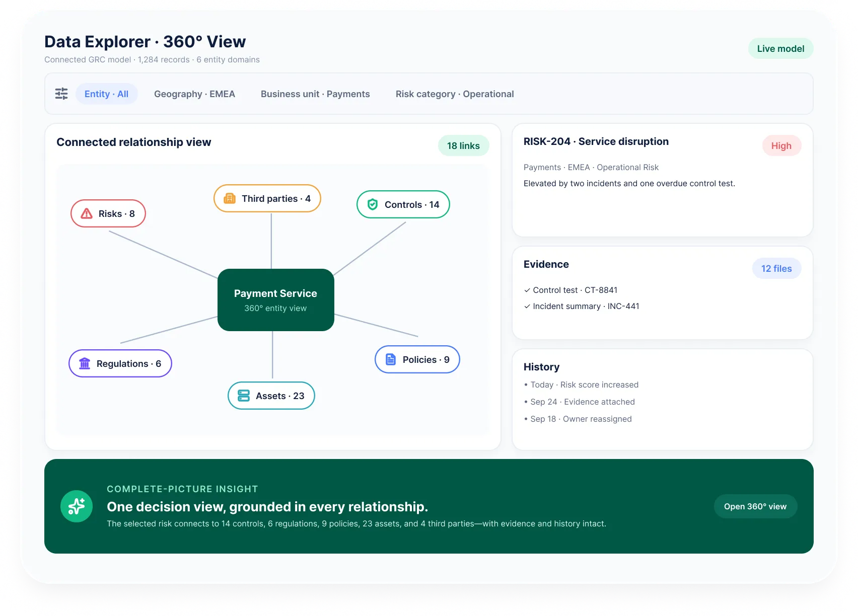Click the Policies document icon
858x616 pixels.
391,359
